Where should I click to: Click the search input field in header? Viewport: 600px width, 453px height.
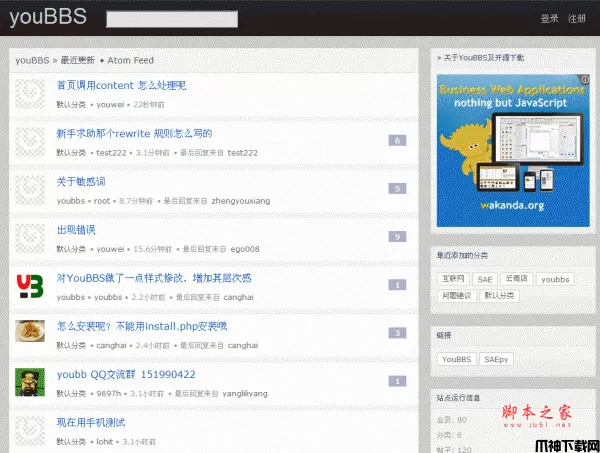tap(172, 18)
